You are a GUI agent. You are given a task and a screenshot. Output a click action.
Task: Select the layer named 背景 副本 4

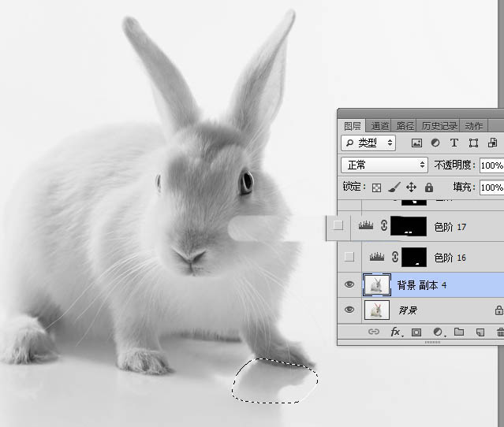pyautogui.click(x=422, y=285)
